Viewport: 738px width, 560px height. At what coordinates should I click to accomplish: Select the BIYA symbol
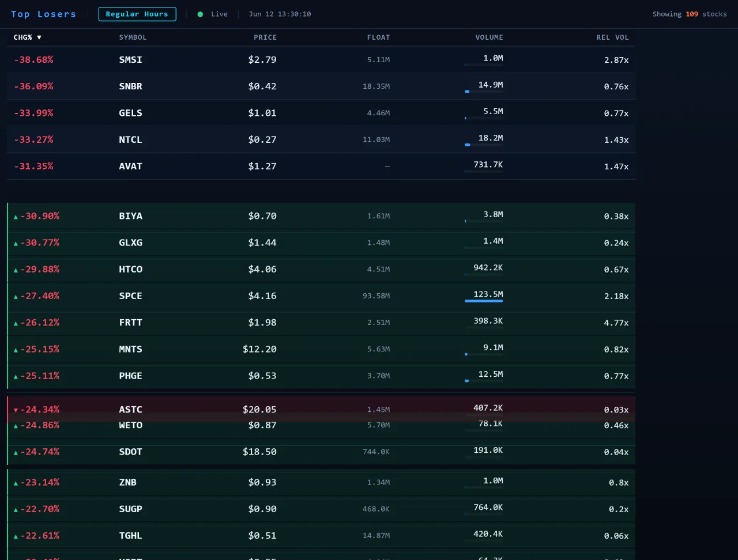[x=130, y=215]
